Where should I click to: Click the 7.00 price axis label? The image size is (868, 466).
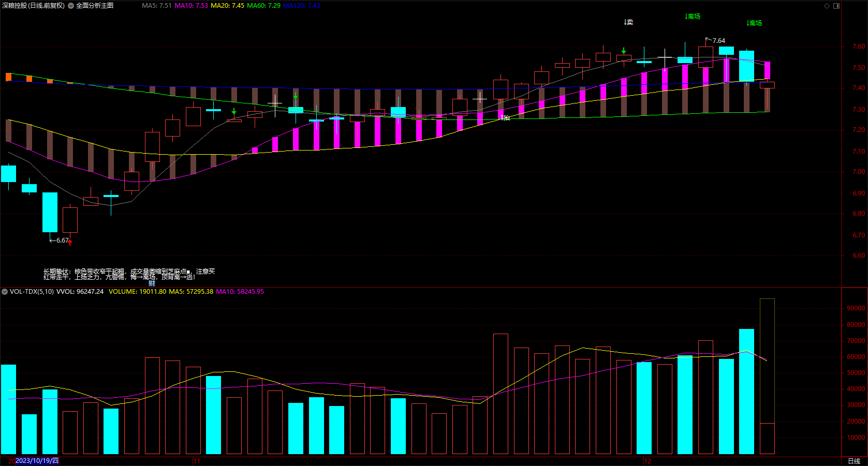coord(859,172)
